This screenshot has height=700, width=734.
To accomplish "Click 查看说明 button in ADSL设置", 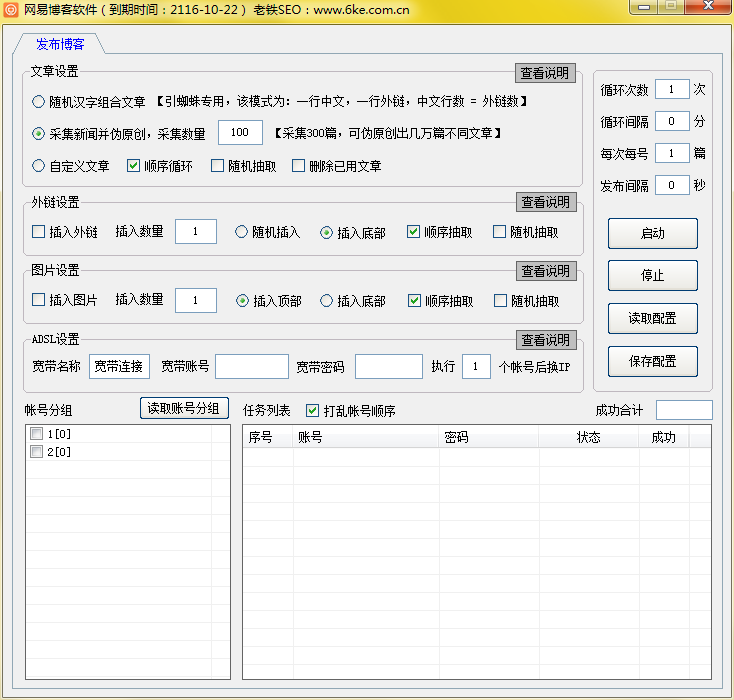I will (x=546, y=340).
